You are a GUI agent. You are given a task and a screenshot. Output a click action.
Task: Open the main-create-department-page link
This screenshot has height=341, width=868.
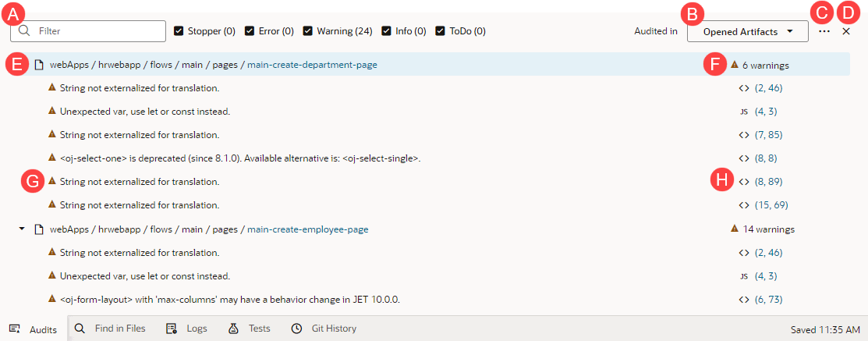click(x=312, y=65)
